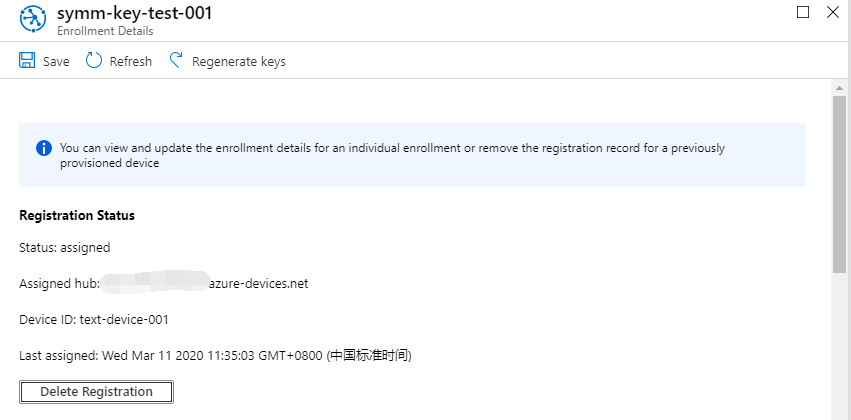The image size is (851, 420).
Task: Select the Save text label in toolbar
Action: tap(56, 61)
